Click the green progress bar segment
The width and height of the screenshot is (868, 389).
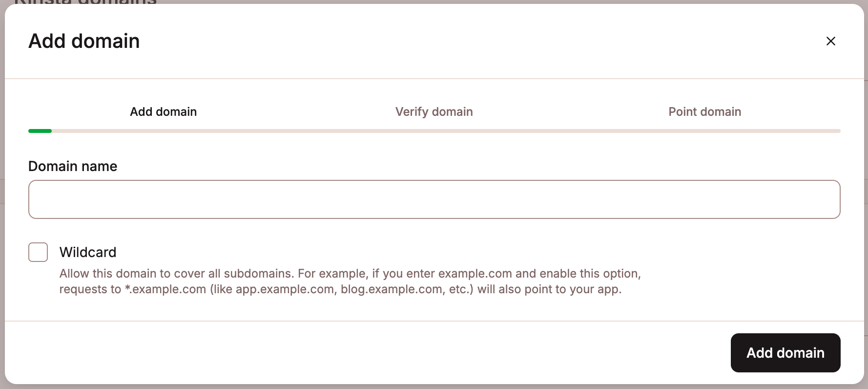coord(39,131)
